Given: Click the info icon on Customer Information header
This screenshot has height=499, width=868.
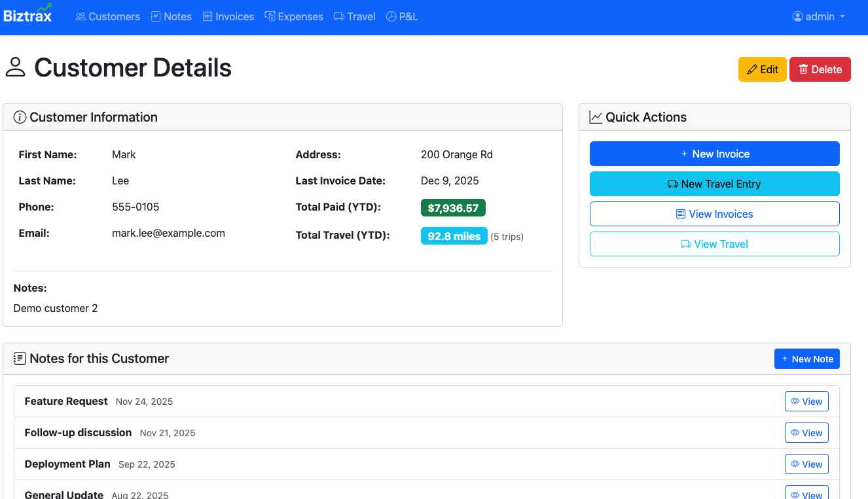Looking at the screenshot, I should (x=19, y=117).
